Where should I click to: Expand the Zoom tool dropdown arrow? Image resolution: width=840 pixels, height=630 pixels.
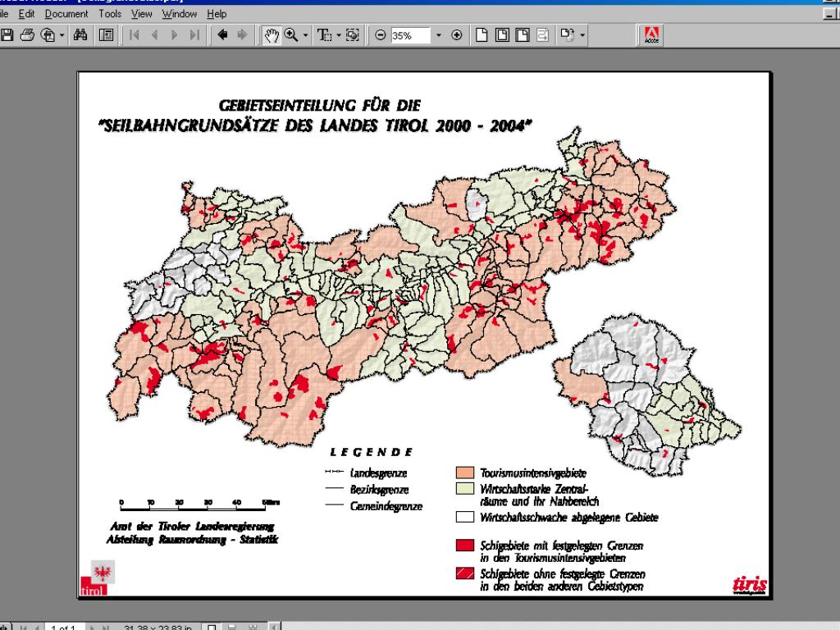pyautogui.click(x=305, y=36)
